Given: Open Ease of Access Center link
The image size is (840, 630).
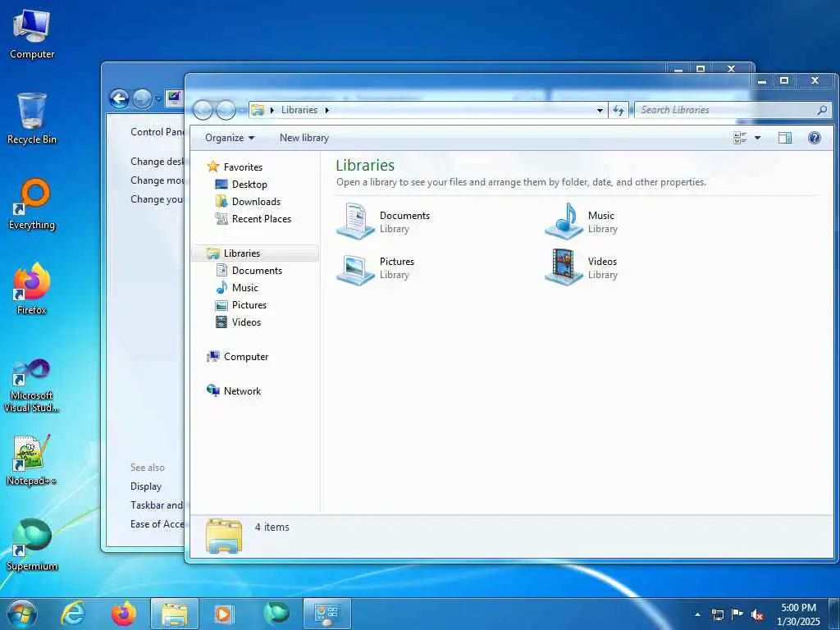Looking at the screenshot, I should [x=157, y=524].
